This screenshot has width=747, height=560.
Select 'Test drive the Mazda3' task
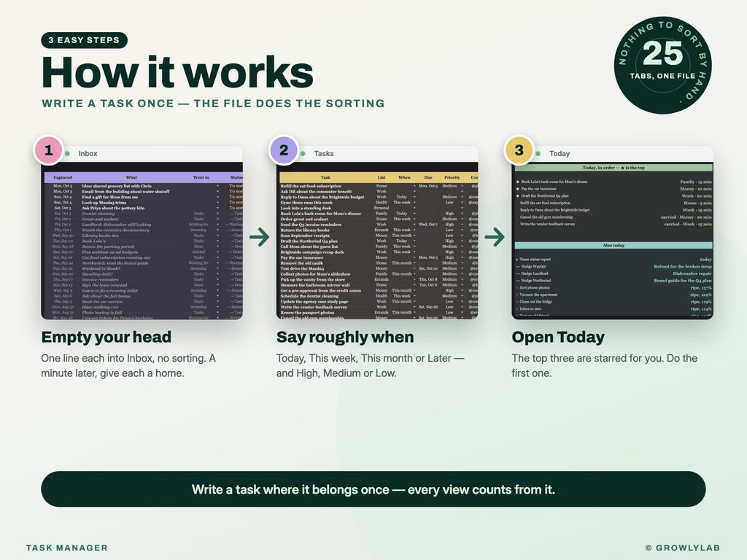coord(302,268)
